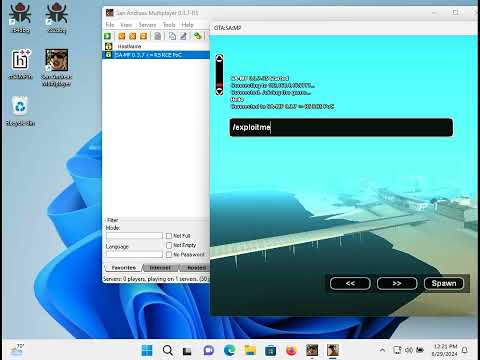Open the Servers menu

point(147,25)
